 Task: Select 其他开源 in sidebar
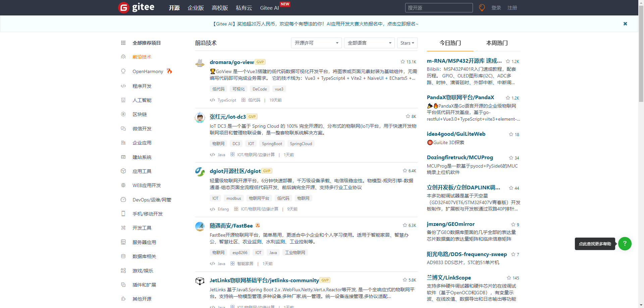[142, 299]
